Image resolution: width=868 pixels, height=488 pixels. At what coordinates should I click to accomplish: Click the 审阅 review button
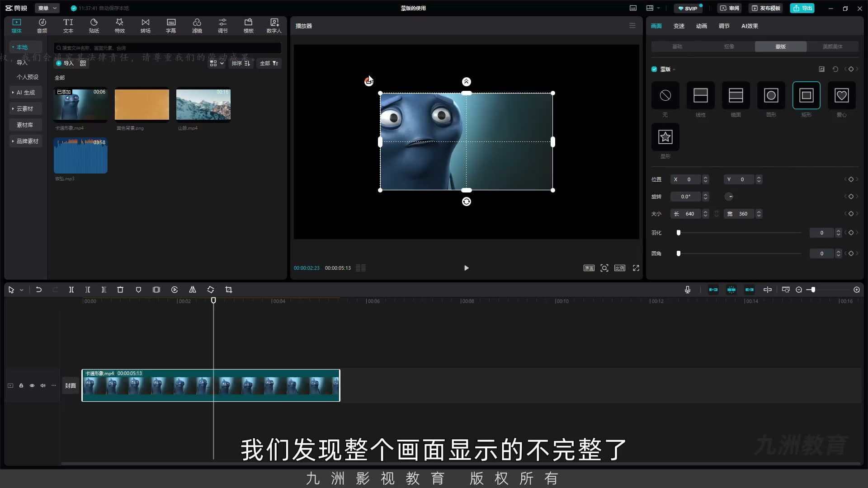point(729,8)
